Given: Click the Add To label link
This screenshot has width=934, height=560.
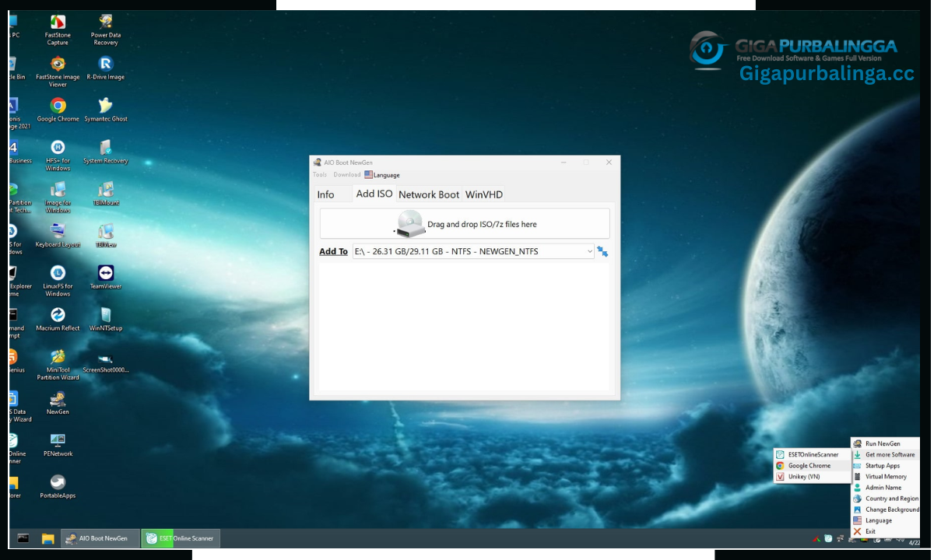Looking at the screenshot, I should [333, 251].
